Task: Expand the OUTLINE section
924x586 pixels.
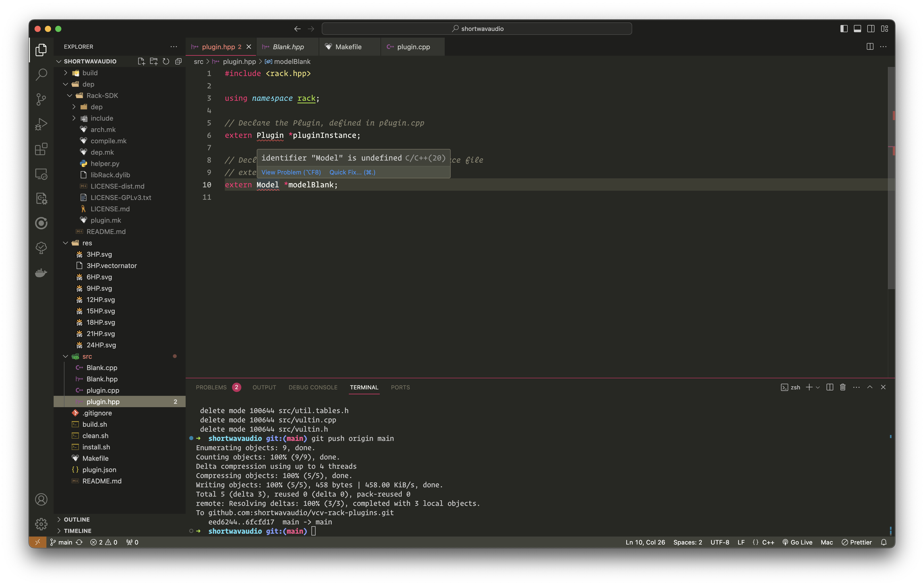Action: point(77,519)
